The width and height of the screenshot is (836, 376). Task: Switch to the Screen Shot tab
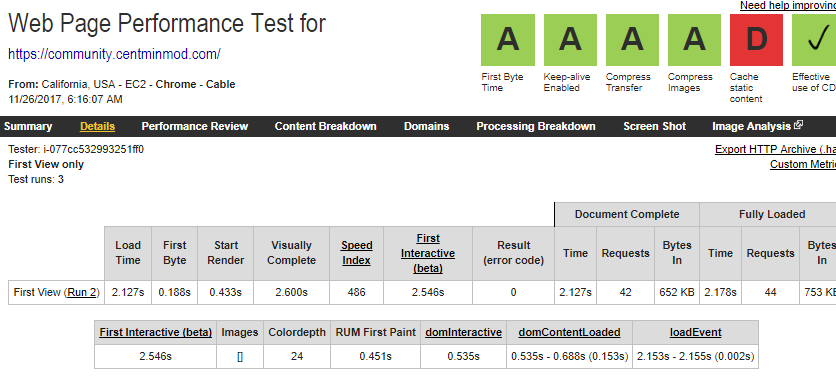(x=655, y=126)
